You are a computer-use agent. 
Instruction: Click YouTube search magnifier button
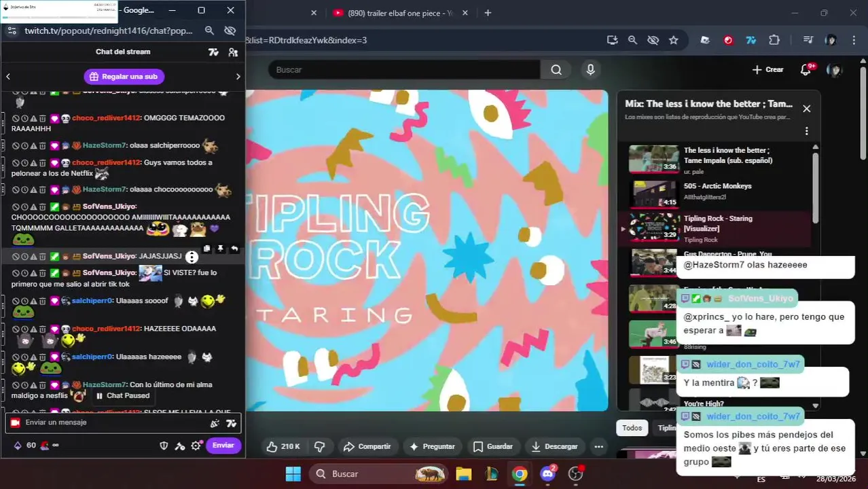coord(556,70)
